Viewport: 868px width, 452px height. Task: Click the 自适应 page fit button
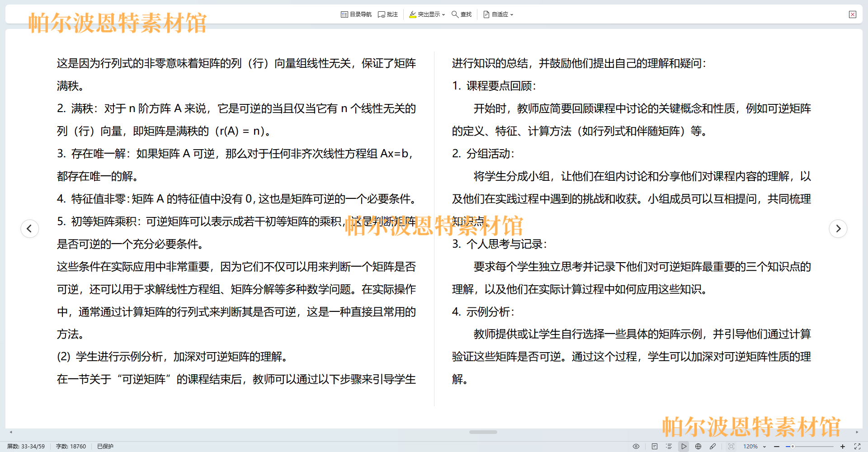click(496, 14)
